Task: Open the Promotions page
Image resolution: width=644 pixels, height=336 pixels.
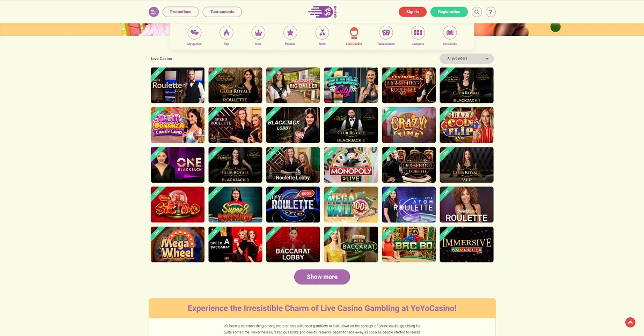Action: click(181, 12)
